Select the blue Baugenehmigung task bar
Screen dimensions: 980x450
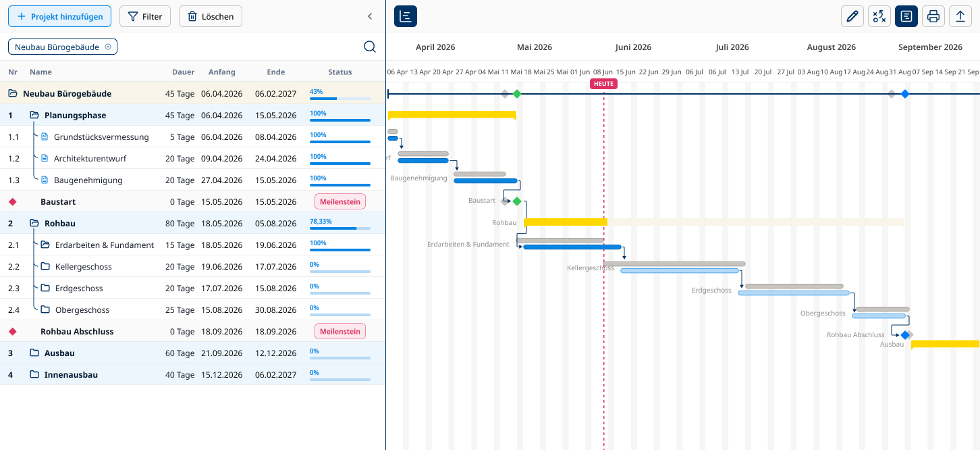[x=485, y=181]
